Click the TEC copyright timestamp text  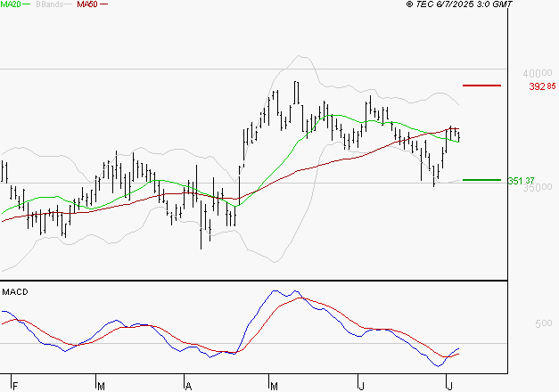(x=459, y=4)
